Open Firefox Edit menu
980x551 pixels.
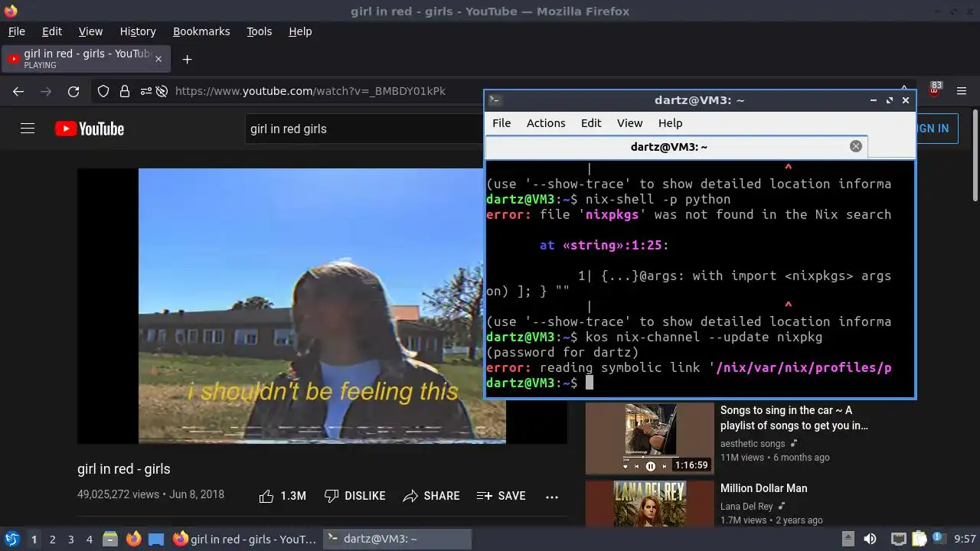point(52,31)
